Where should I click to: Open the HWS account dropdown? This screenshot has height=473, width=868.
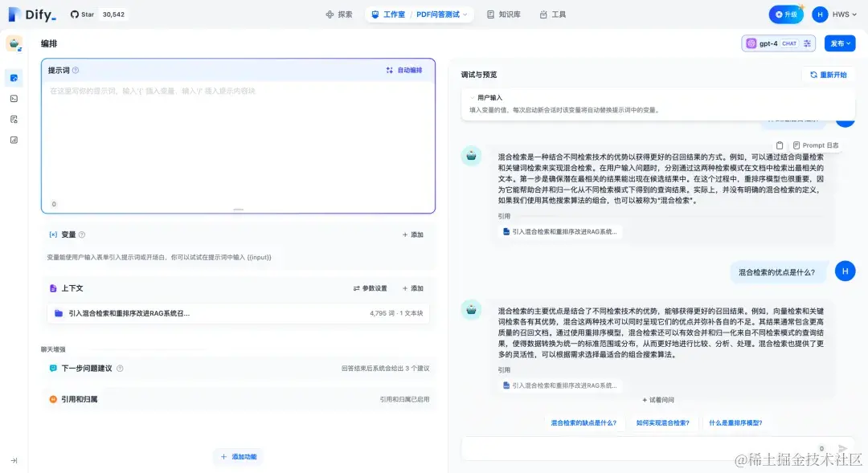[x=844, y=14]
